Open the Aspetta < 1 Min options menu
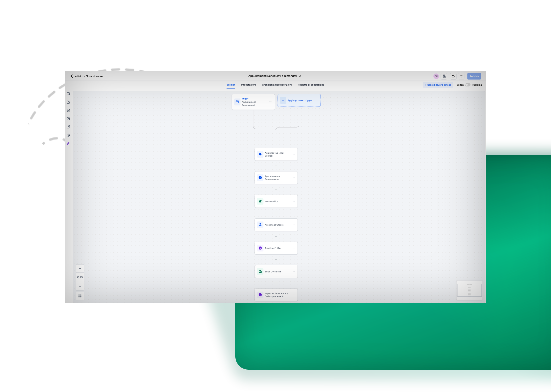 tap(294, 248)
